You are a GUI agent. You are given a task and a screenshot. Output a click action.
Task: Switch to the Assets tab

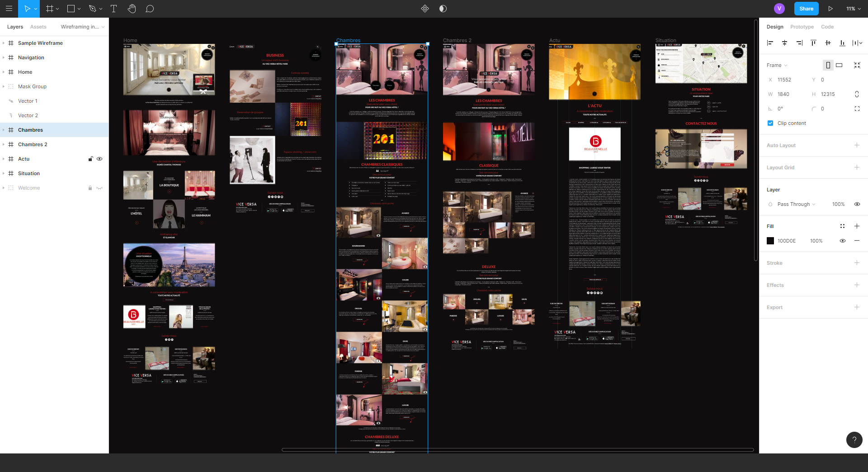pyautogui.click(x=38, y=27)
